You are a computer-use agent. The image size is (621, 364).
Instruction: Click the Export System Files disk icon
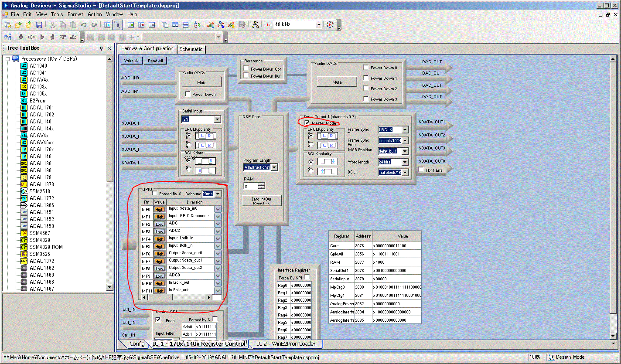coord(242,25)
